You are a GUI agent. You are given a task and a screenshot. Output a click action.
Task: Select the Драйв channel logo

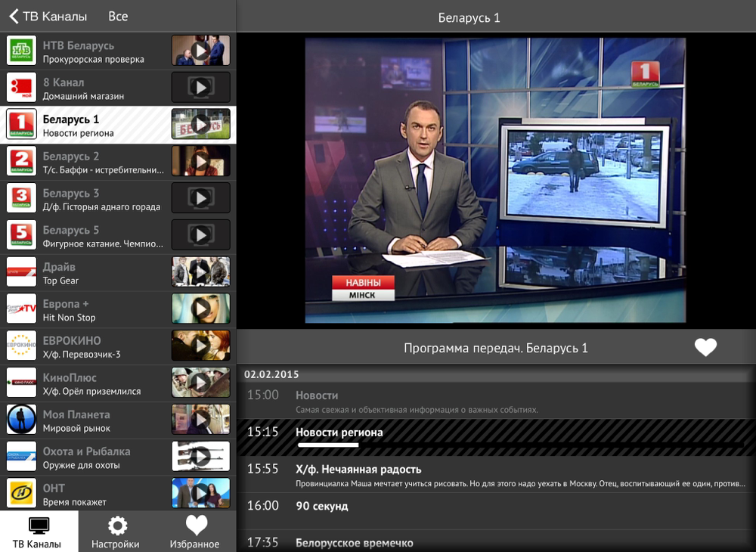point(21,271)
